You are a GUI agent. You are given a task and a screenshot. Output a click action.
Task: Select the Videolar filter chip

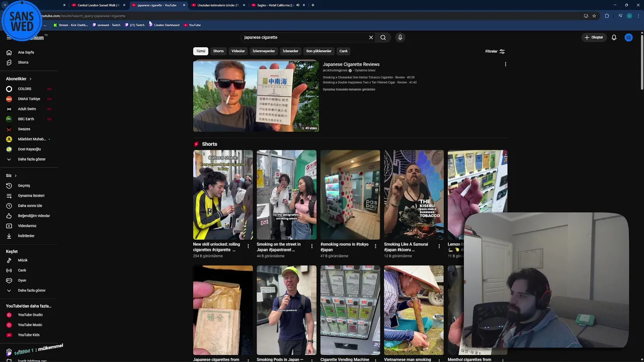[238, 51]
